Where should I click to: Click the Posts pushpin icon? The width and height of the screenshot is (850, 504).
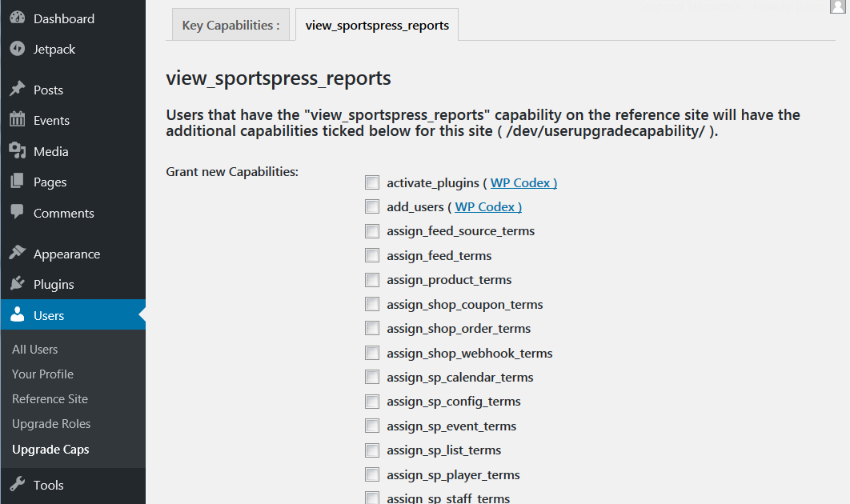pyautogui.click(x=18, y=89)
